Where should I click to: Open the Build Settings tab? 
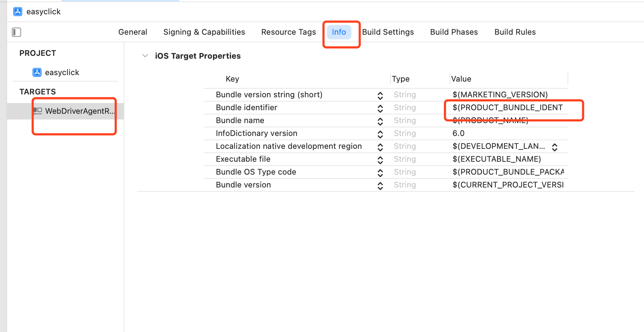[x=388, y=32]
